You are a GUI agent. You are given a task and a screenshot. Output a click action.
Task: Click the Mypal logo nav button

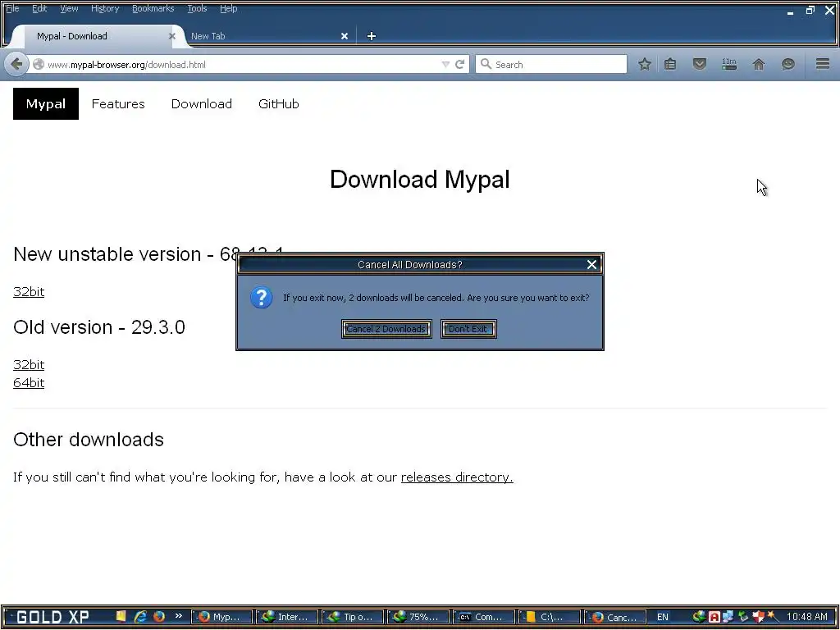coord(46,103)
